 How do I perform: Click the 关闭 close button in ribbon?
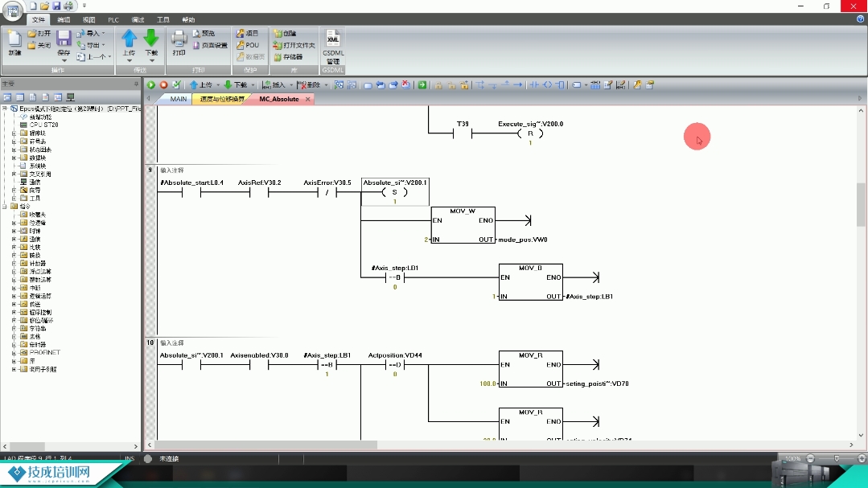pyautogui.click(x=39, y=45)
